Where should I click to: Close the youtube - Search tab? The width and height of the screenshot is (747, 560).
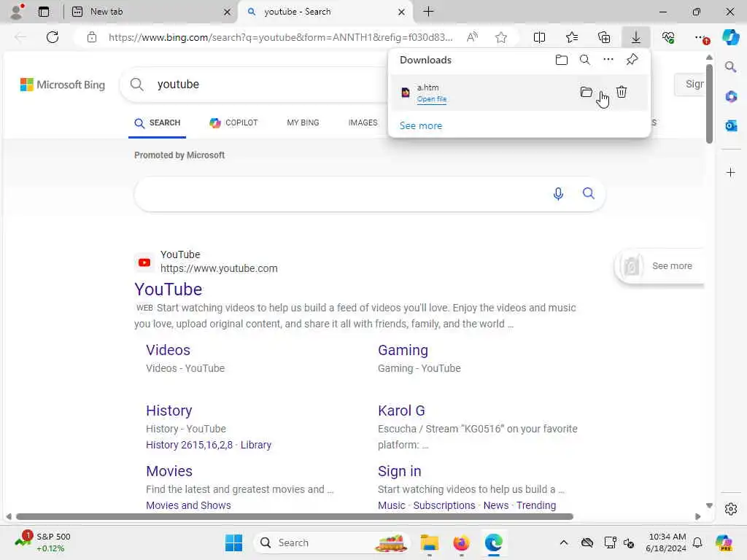pyautogui.click(x=402, y=12)
